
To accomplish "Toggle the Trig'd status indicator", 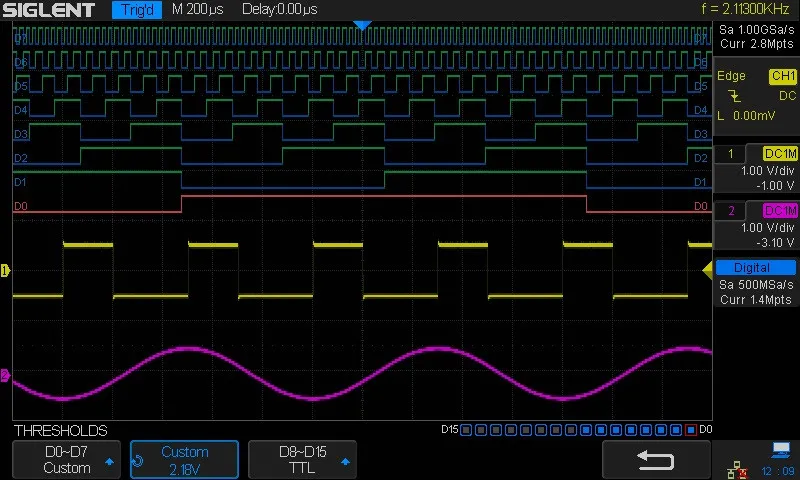I will 137,9.
